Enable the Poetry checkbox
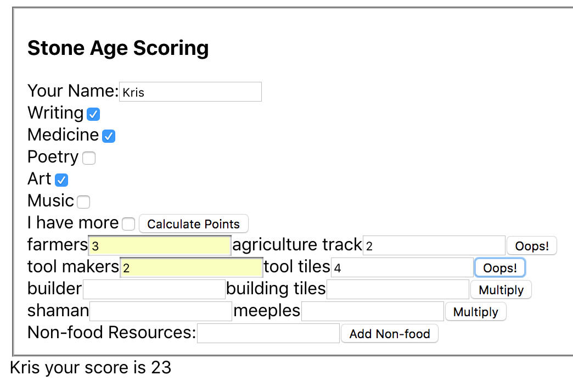The image size is (573, 392). [x=89, y=158]
